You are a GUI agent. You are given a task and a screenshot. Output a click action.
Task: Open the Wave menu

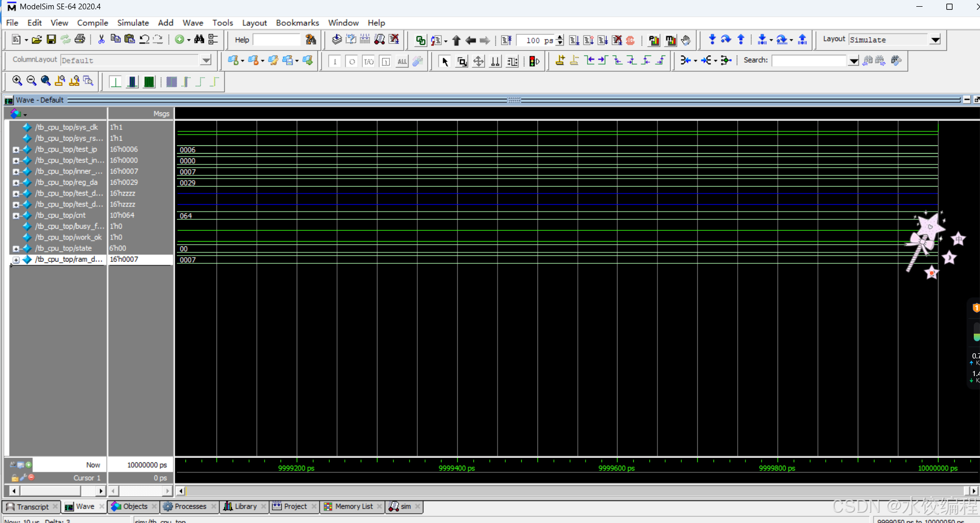193,23
